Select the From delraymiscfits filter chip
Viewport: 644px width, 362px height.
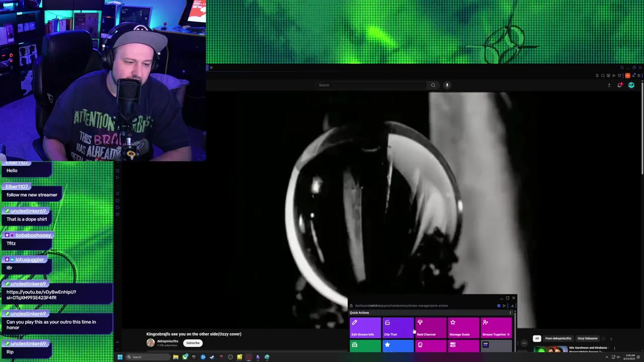(558, 338)
